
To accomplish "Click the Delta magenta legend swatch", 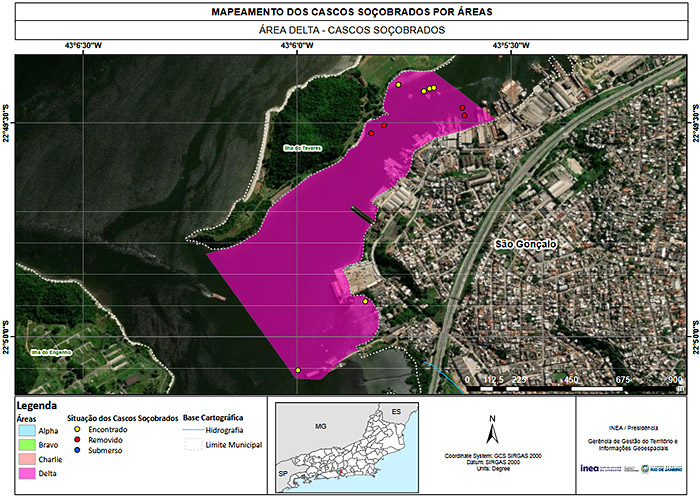I will pyautogui.click(x=27, y=473).
